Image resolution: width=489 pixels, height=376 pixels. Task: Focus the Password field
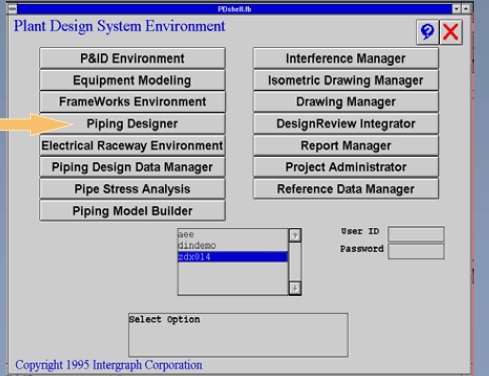point(416,251)
